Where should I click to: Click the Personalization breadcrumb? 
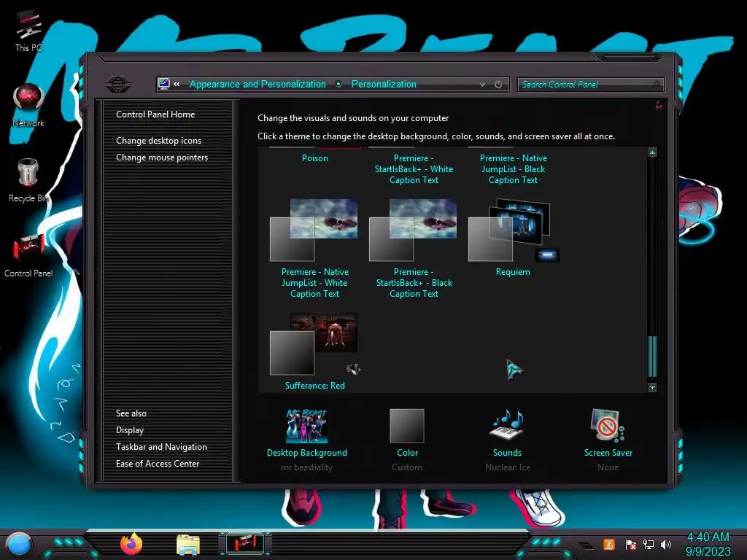click(x=384, y=85)
